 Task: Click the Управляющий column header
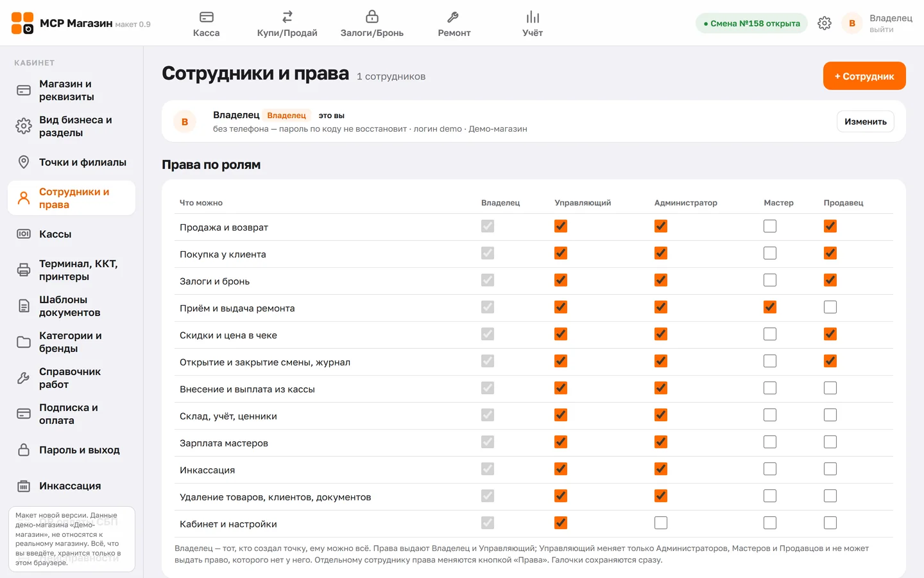(x=583, y=203)
